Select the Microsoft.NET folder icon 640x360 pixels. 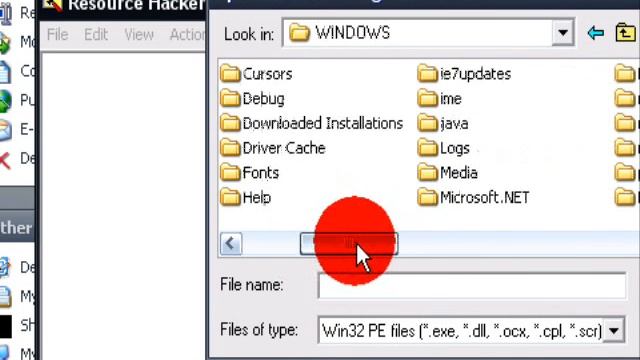coord(428,198)
